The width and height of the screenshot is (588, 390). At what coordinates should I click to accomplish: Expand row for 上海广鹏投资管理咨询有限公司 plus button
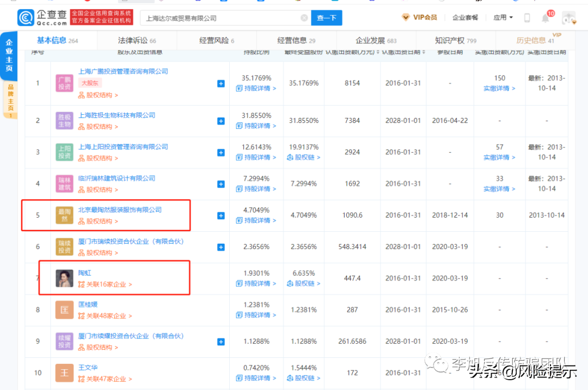pos(220,84)
